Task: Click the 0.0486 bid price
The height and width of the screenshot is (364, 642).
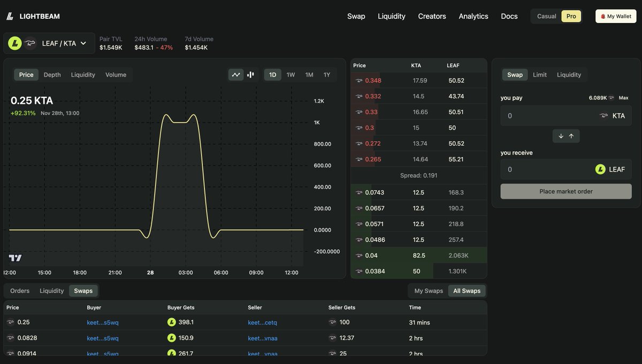Action: click(375, 240)
